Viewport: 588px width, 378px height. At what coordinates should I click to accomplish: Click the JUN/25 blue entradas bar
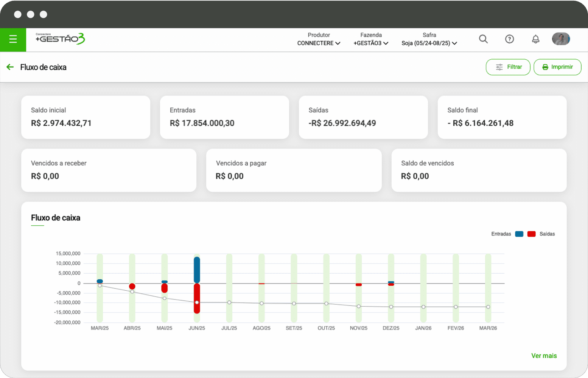[197, 270]
